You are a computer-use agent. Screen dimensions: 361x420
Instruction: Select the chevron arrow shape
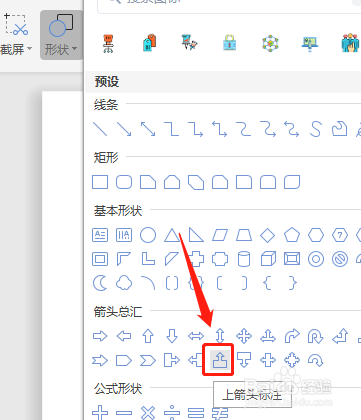coord(148,360)
